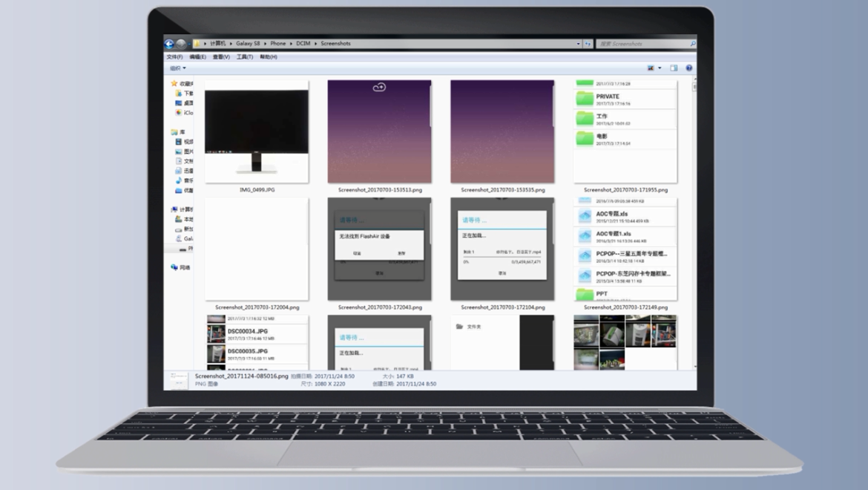Screen dimensions: 868x490
Task: Select Screenshot_20170703-172104.png thumbnail
Action: pyautogui.click(x=502, y=249)
